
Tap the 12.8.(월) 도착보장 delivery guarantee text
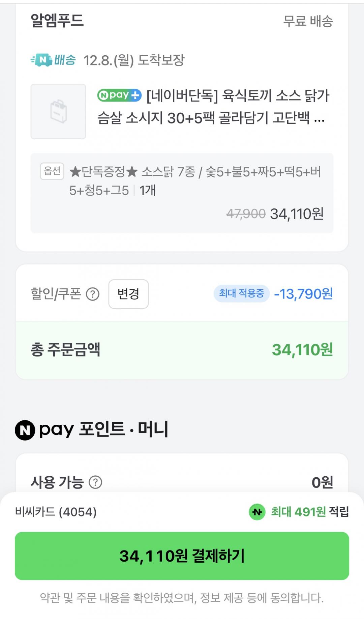click(x=134, y=60)
